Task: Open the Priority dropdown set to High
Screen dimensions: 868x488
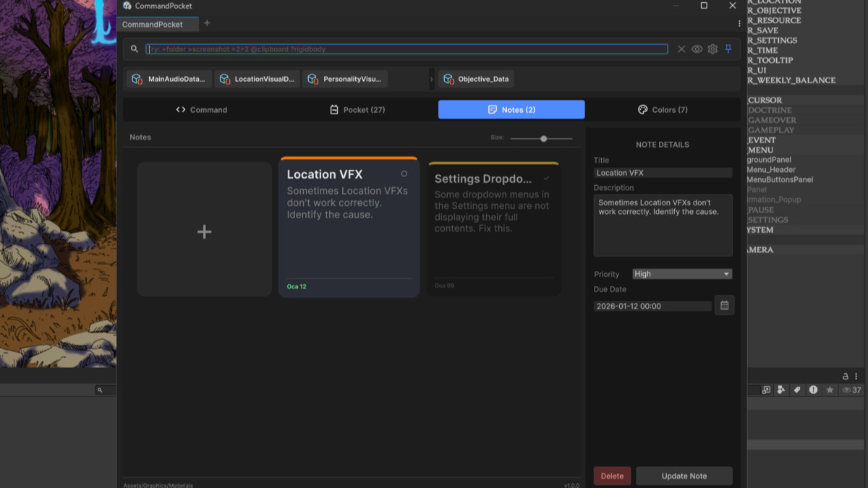Action: tap(681, 274)
